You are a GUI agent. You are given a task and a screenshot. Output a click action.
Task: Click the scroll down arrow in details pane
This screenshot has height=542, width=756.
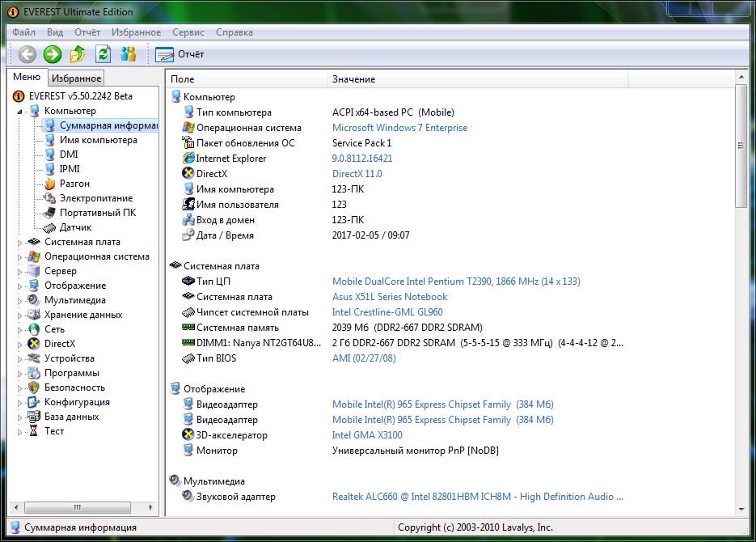741,509
